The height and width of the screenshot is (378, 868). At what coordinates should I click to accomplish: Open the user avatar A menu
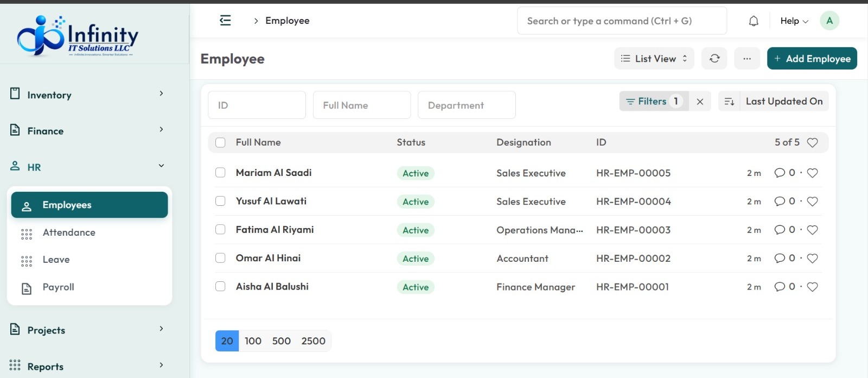[x=829, y=21]
